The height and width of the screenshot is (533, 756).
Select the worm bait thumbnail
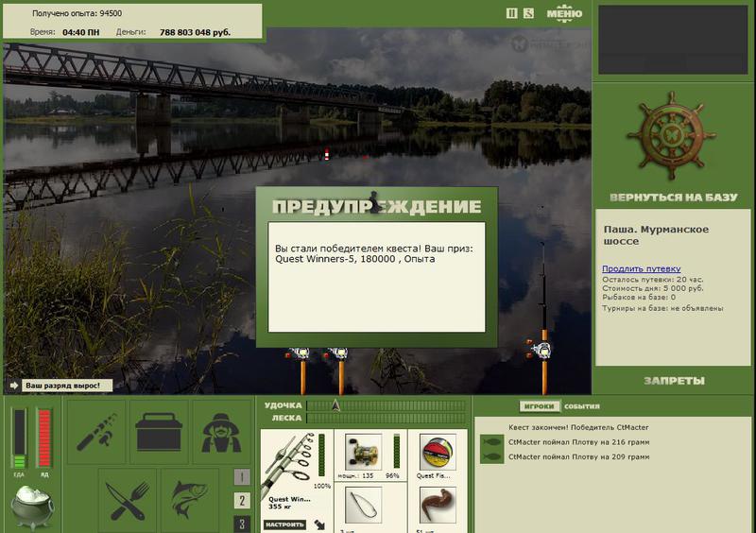point(438,505)
